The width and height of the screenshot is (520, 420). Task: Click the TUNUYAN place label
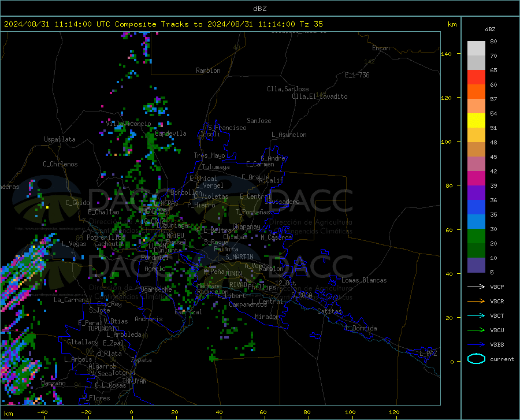(134, 381)
